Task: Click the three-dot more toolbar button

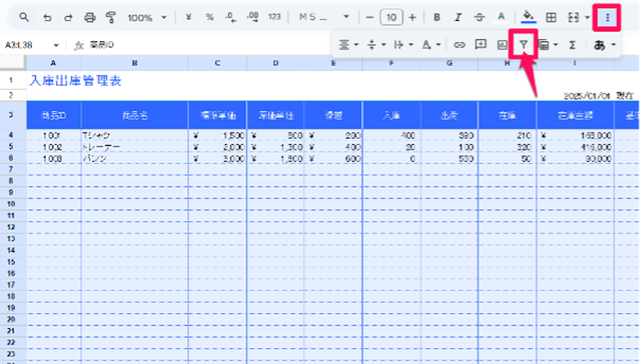Action: coord(607,18)
